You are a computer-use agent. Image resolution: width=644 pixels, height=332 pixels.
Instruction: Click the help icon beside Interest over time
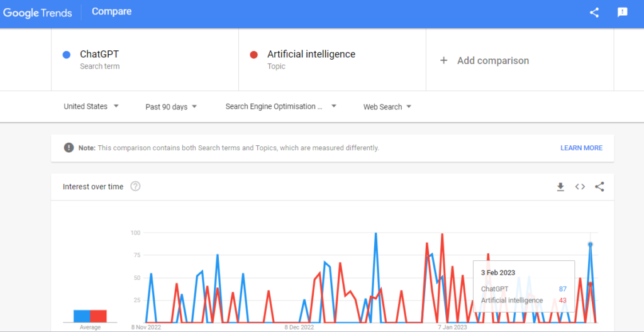(x=135, y=187)
